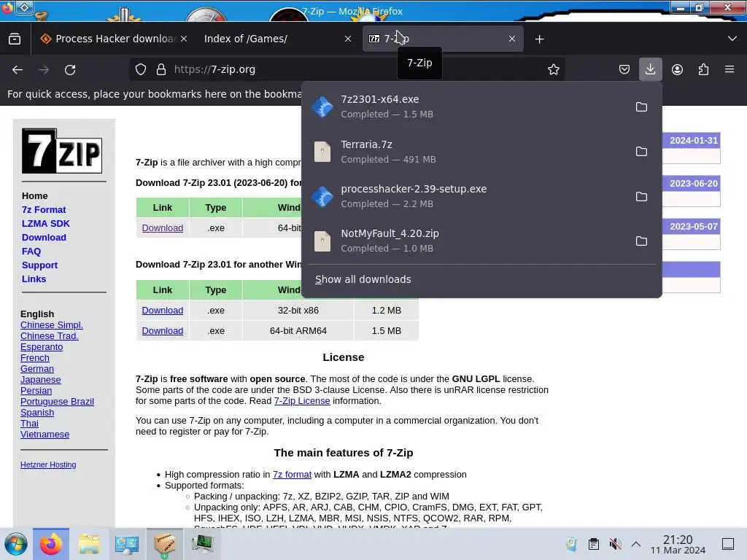Switch language to Japanese
The width and height of the screenshot is (747, 560).
pos(41,379)
